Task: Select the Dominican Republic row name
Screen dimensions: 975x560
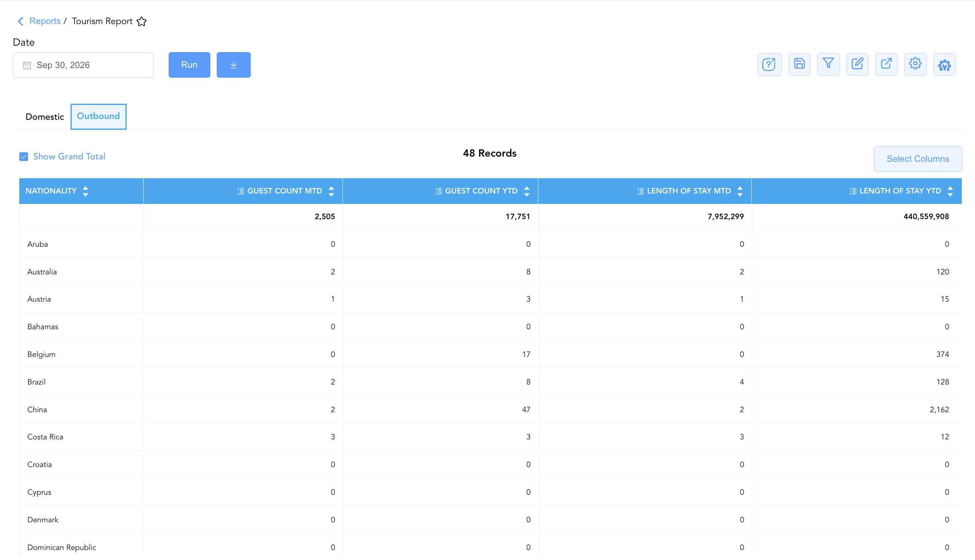Action: pyautogui.click(x=62, y=548)
